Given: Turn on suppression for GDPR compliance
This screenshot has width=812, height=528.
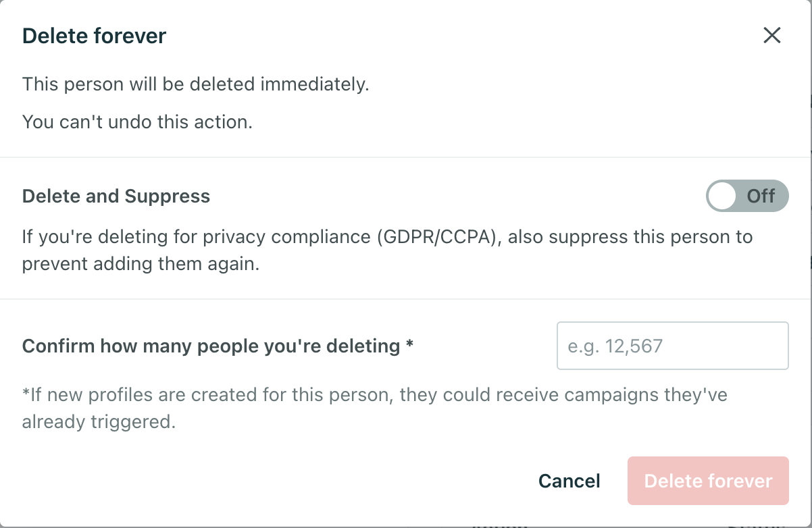Looking at the screenshot, I should point(747,196).
